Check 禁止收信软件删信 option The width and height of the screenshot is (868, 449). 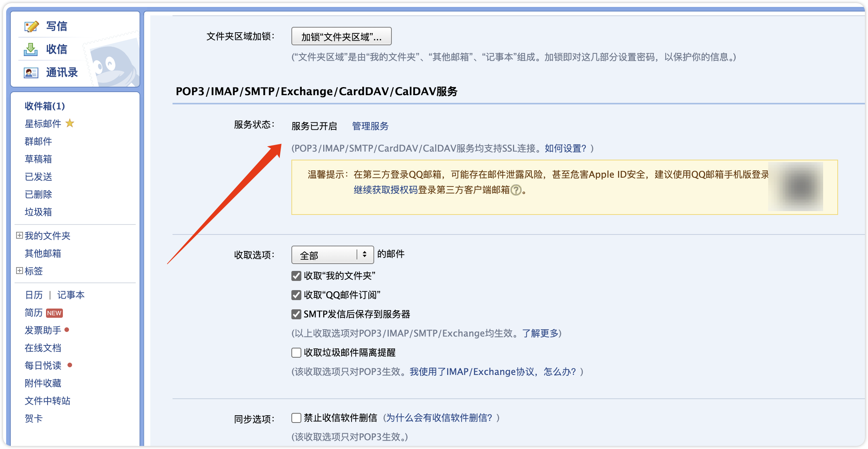[296, 418]
